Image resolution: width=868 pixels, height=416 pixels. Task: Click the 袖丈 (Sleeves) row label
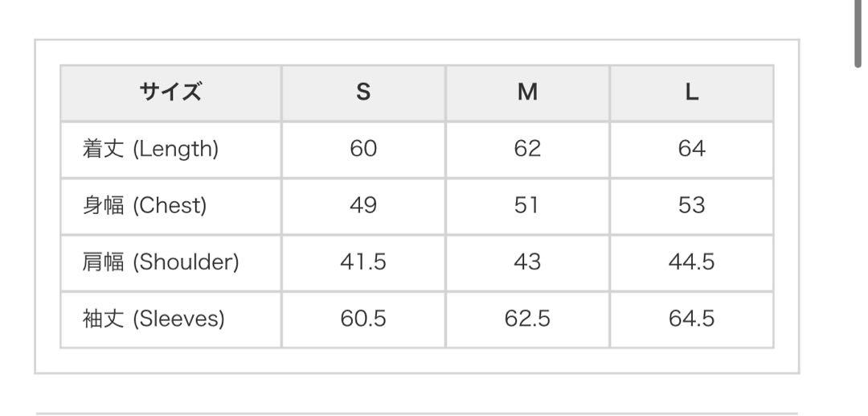pos(154,319)
